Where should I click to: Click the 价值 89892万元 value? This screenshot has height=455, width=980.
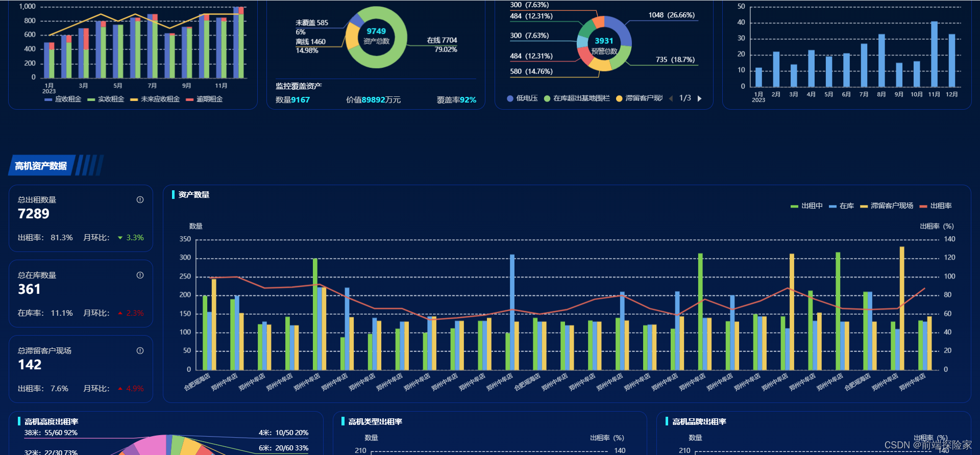[x=381, y=100]
